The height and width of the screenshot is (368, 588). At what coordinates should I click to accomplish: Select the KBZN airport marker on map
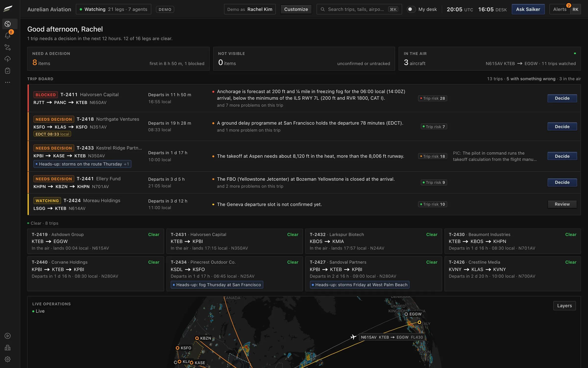pyautogui.click(x=197, y=338)
